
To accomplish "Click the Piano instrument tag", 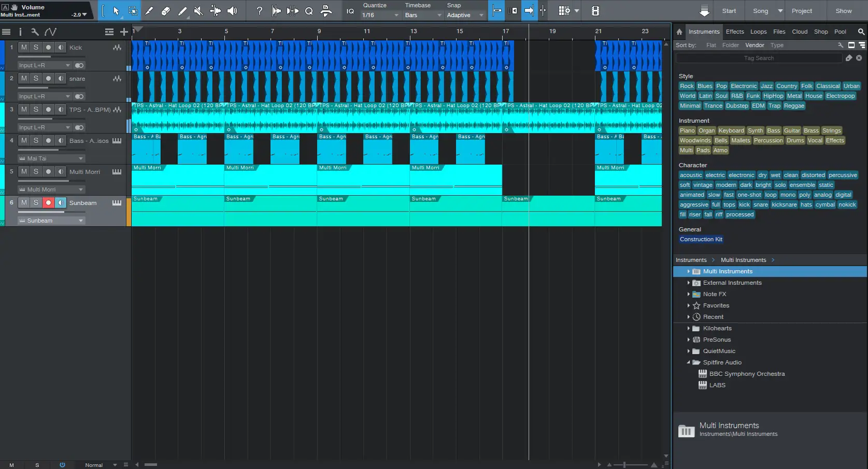I will 687,131.
